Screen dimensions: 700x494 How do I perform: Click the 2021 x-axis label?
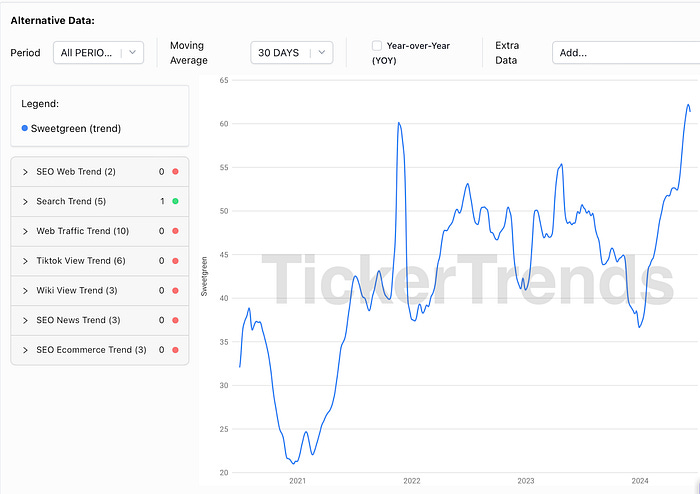tap(297, 481)
